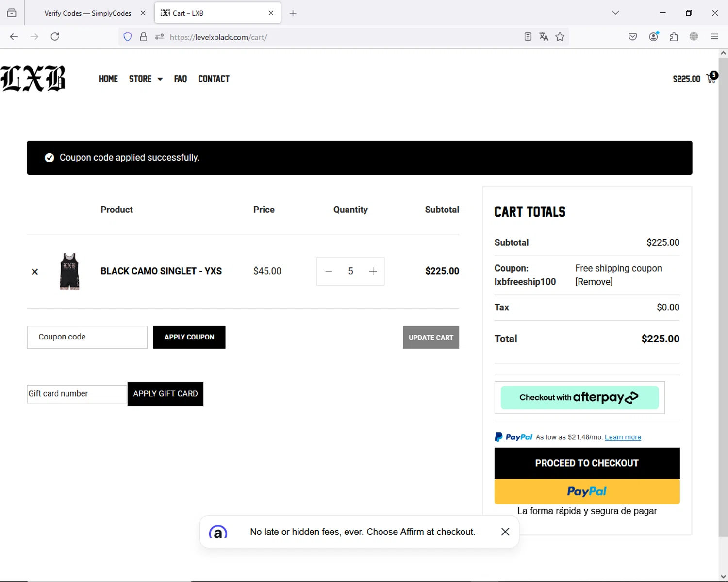This screenshot has width=728, height=582.
Task: Open the recent browsing view icon
Action: pos(12,13)
